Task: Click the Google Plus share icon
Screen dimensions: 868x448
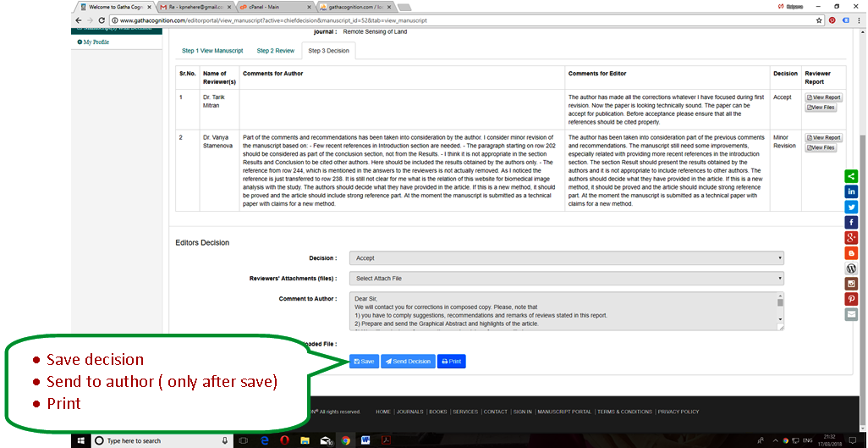Action: pyautogui.click(x=851, y=237)
